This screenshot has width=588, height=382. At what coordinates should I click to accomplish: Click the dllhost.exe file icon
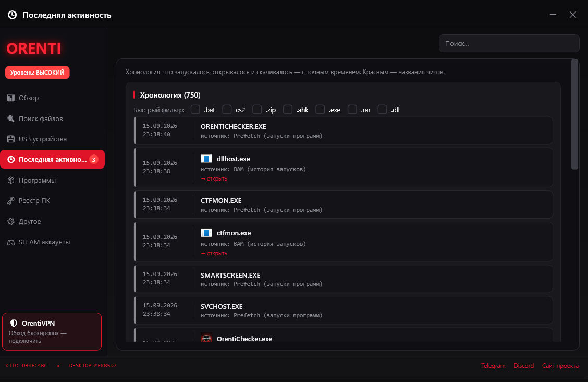206,158
